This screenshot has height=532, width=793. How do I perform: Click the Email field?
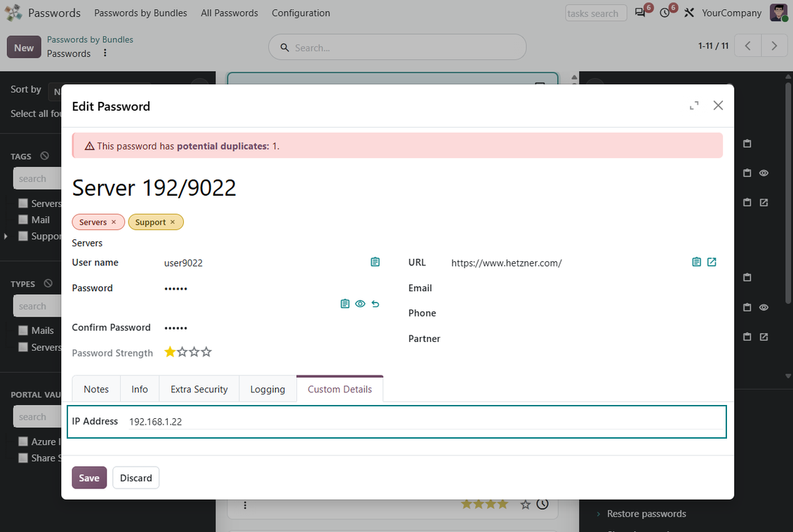coord(586,288)
